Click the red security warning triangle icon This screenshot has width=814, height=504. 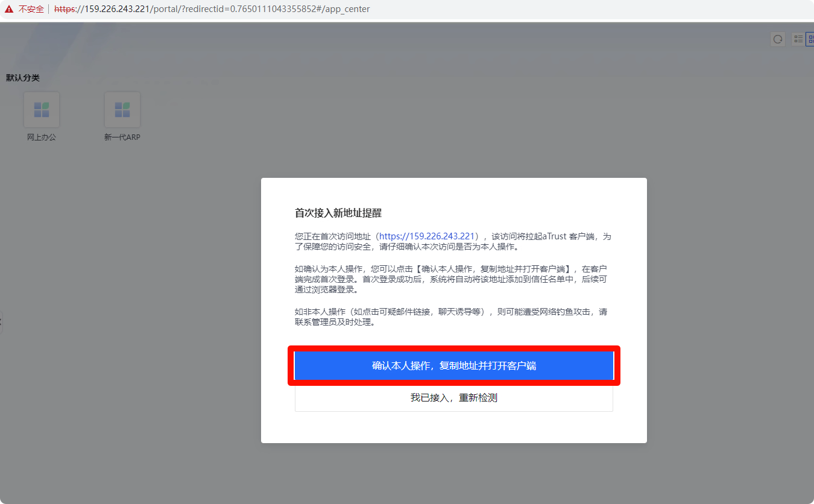9,9
